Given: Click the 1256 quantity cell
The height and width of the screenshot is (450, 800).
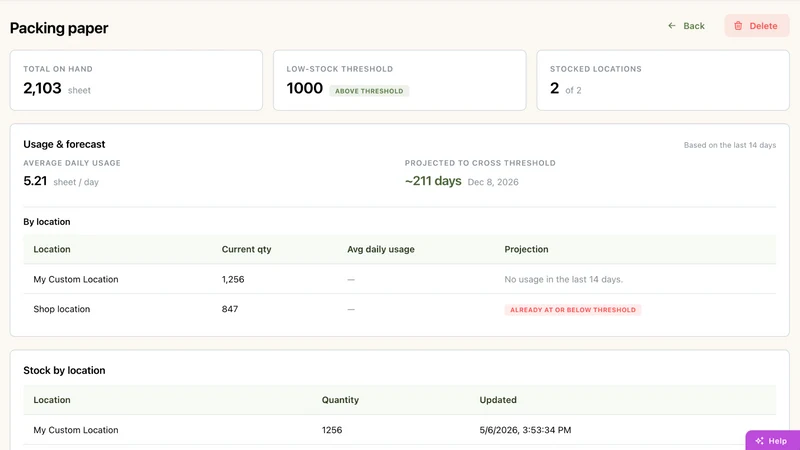Looking at the screenshot, I should pos(332,430).
